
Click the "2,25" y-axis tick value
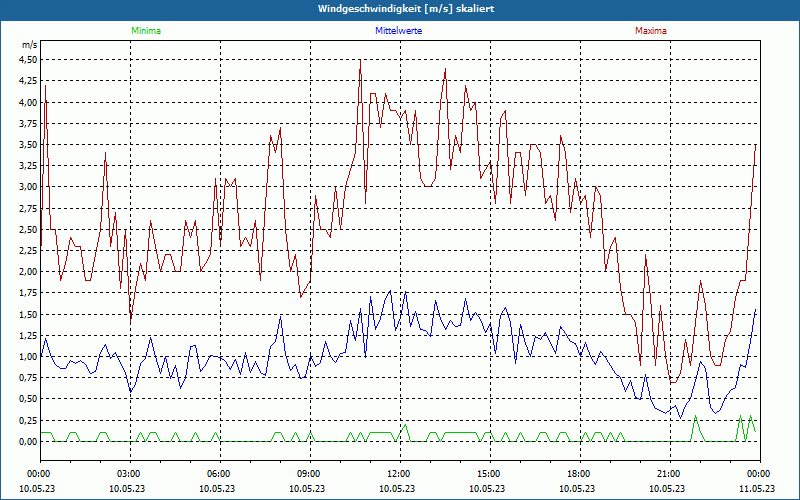29,251
